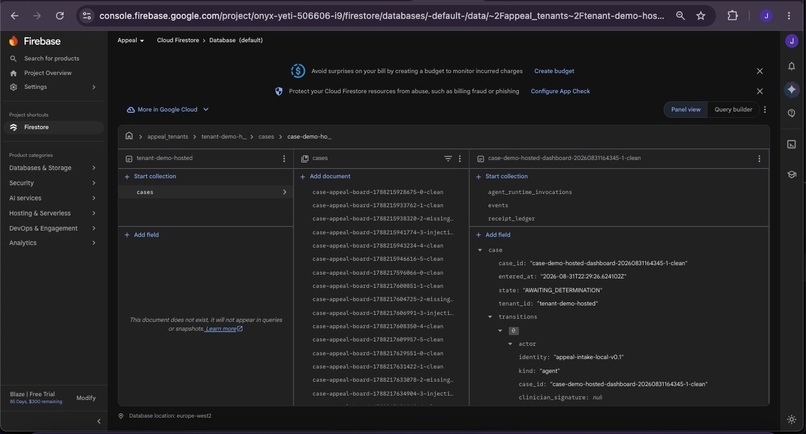Expand Analytics category
The width and height of the screenshot is (806, 434).
click(52, 243)
